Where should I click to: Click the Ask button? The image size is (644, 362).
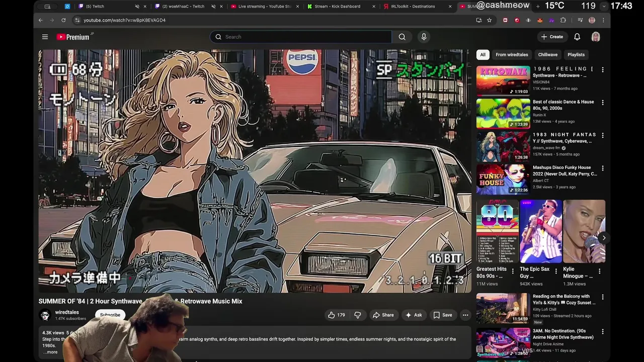click(413, 315)
